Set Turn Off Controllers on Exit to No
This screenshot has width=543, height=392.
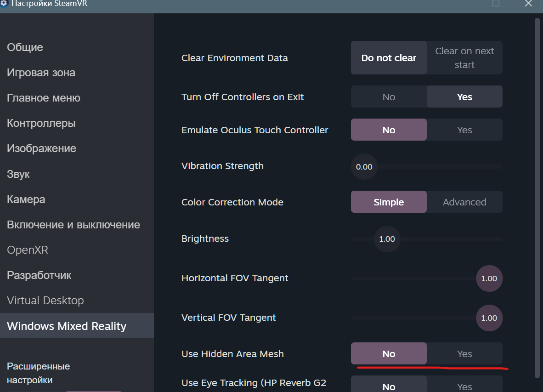(389, 97)
